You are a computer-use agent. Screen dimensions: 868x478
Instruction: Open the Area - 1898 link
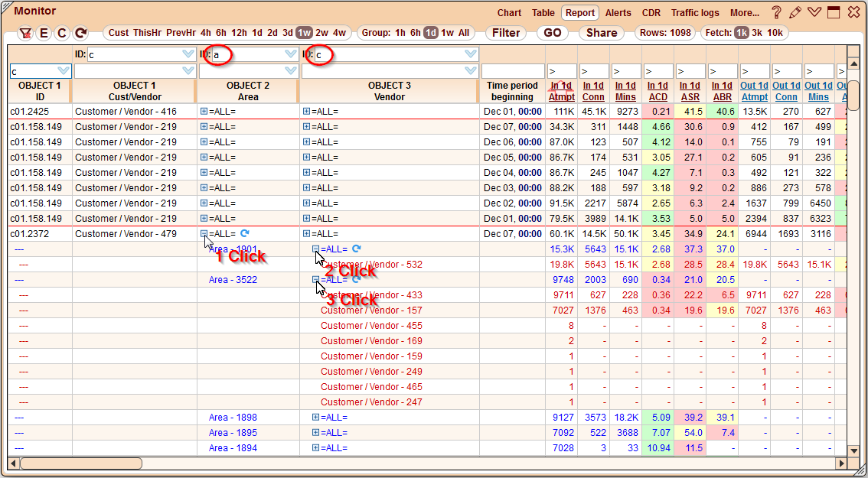click(x=234, y=417)
